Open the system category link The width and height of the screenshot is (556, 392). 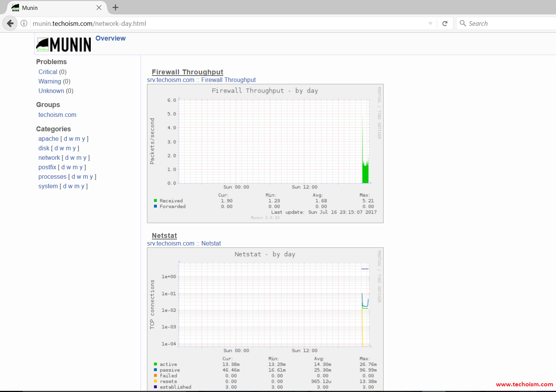point(48,186)
